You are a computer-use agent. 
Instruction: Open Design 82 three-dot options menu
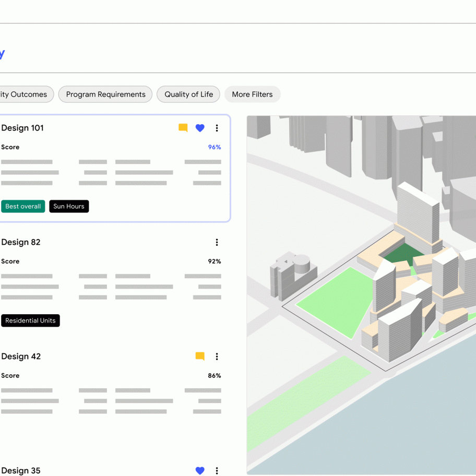(217, 242)
